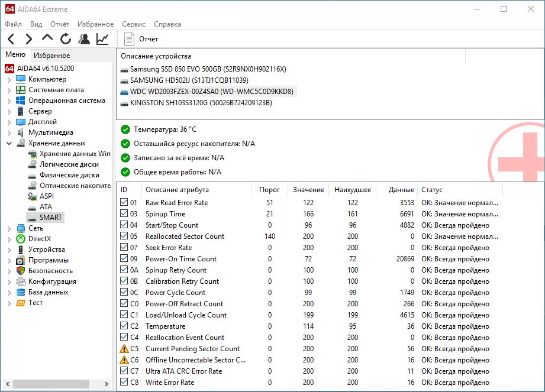545x392 pixels.
Task: Click the Конфигурация gear icon
Action: coord(21,281)
